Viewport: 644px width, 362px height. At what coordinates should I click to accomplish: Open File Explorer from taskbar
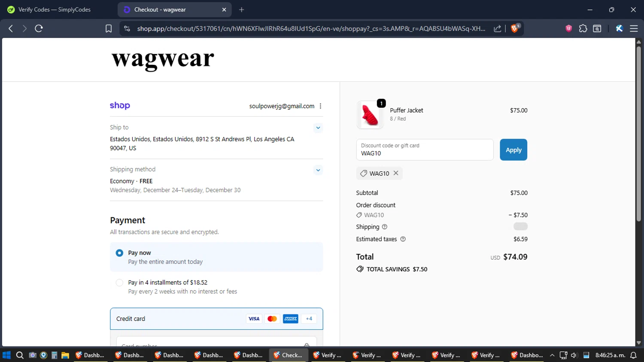click(x=65, y=355)
